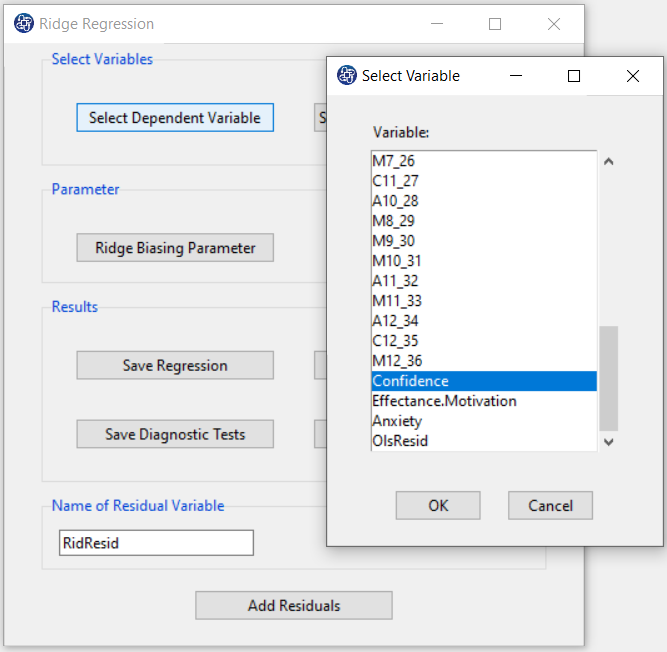Click Save Regression button
667x652 pixels.
[x=175, y=365]
